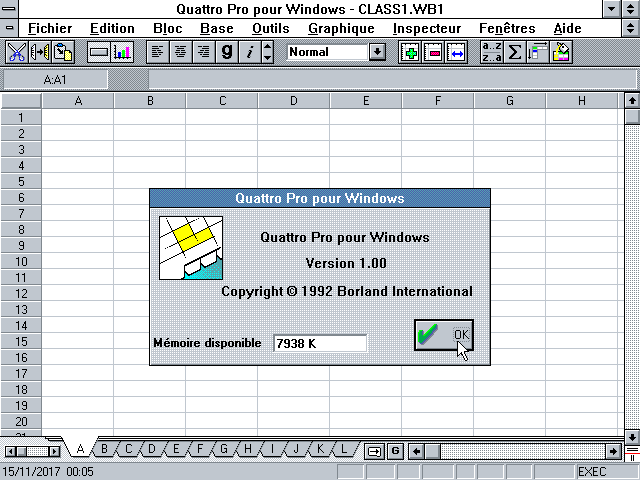Select the button creation tool

pos(99,52)
